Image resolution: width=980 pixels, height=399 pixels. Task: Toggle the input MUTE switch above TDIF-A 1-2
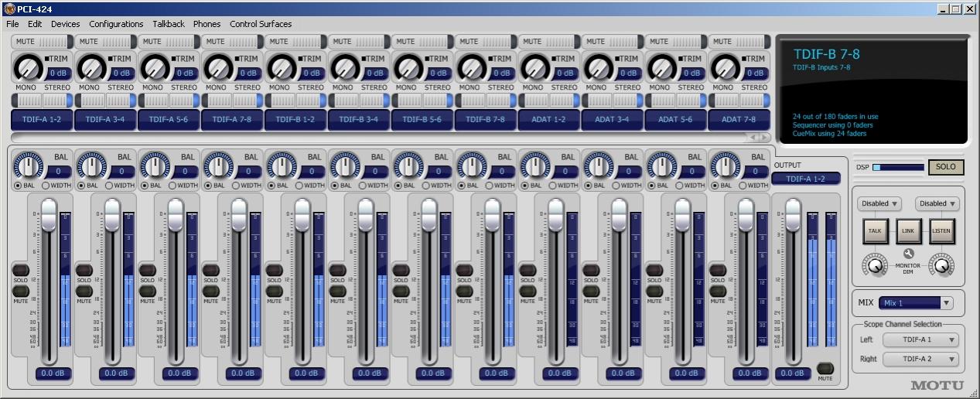pyautogui.click(x=41, y=41)
